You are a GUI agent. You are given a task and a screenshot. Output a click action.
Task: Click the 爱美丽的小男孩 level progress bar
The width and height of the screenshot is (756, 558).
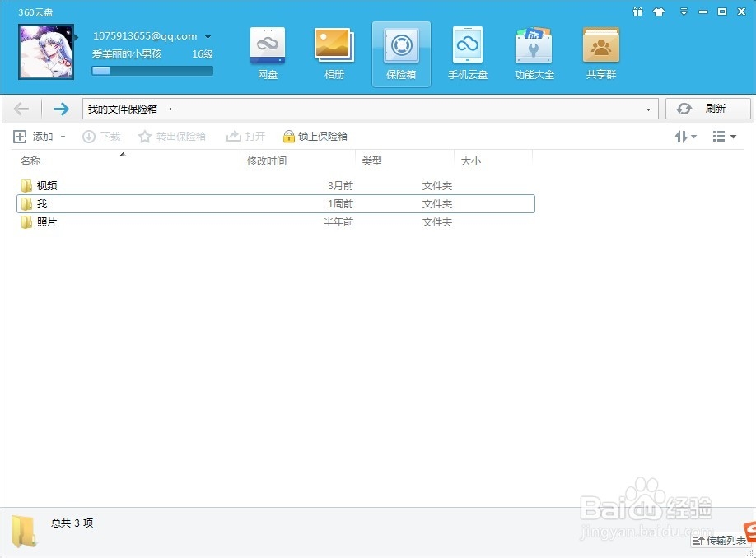(153, 71)
